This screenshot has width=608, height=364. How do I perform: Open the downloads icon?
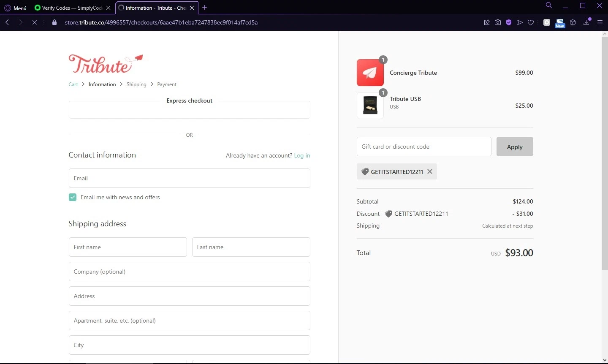586,22
